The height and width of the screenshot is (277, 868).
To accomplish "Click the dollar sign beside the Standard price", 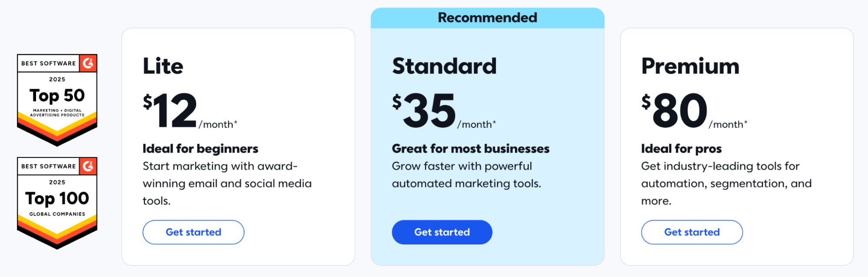I will [396, 101].
